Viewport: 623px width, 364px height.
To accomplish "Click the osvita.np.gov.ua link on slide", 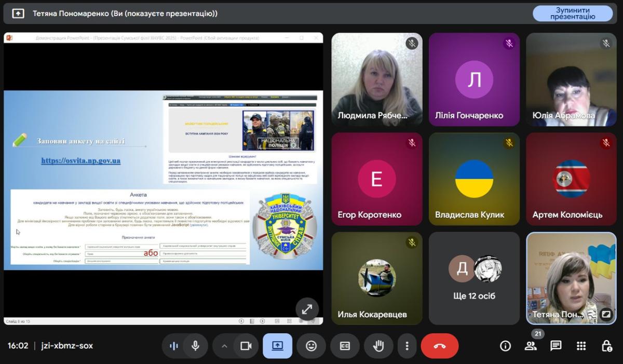I will coord(80,160).
